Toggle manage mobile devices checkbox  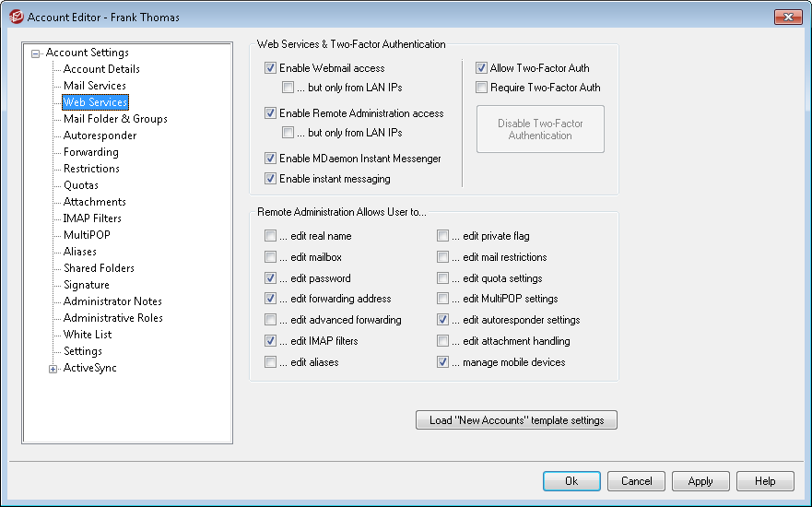(x=443, y=362)
